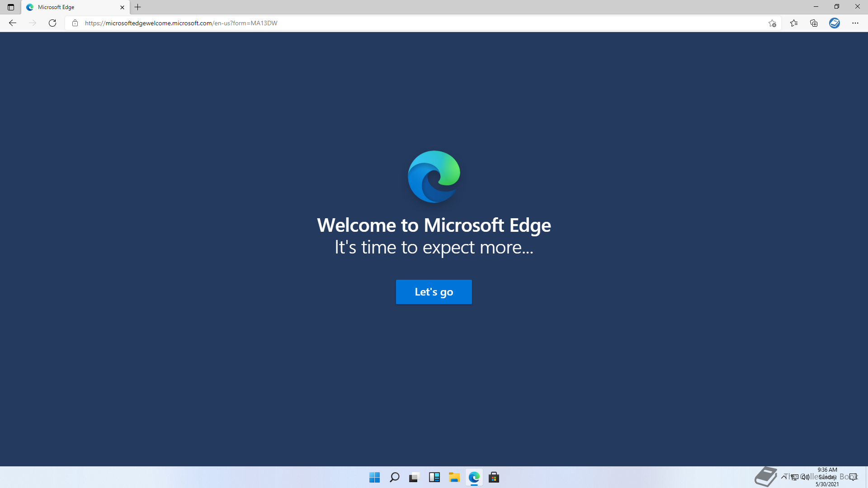Refresh the page
Viewport: 868px width, 488px height.
[52, 23]
